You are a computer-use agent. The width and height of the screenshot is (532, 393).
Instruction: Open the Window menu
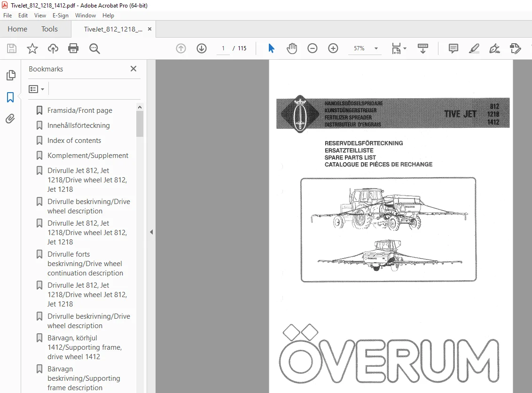point(86,15)
